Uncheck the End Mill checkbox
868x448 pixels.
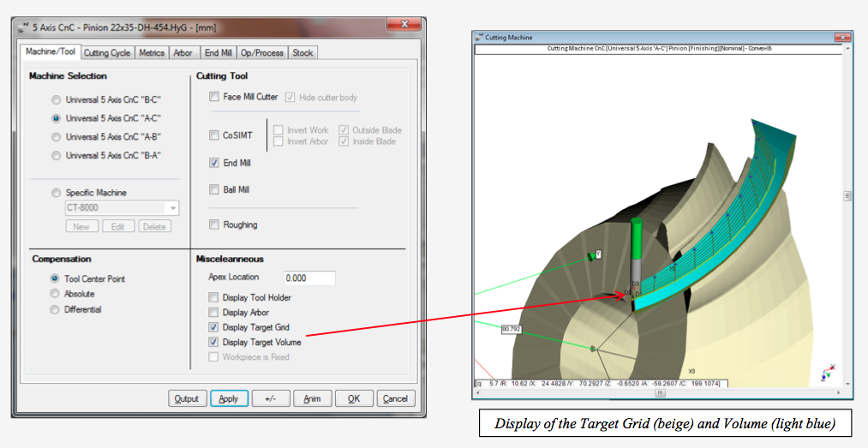pyautogui.click(x=214, y=163)
